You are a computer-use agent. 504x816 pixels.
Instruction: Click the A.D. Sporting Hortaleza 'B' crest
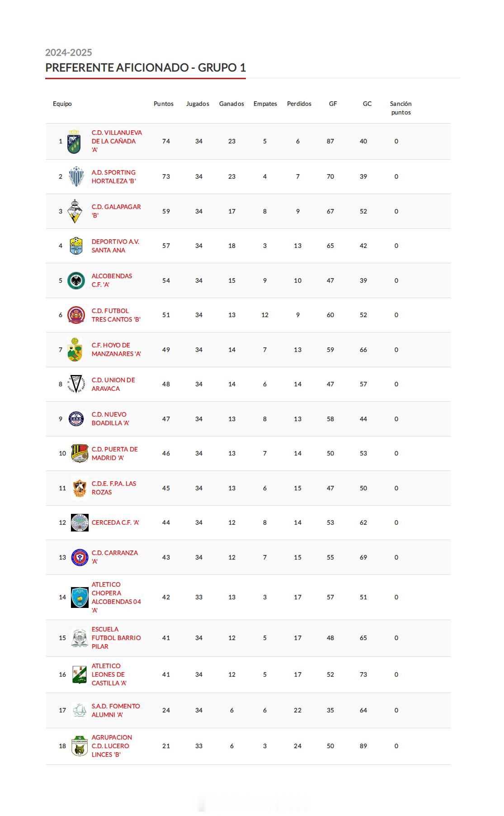tap(76, 176)
